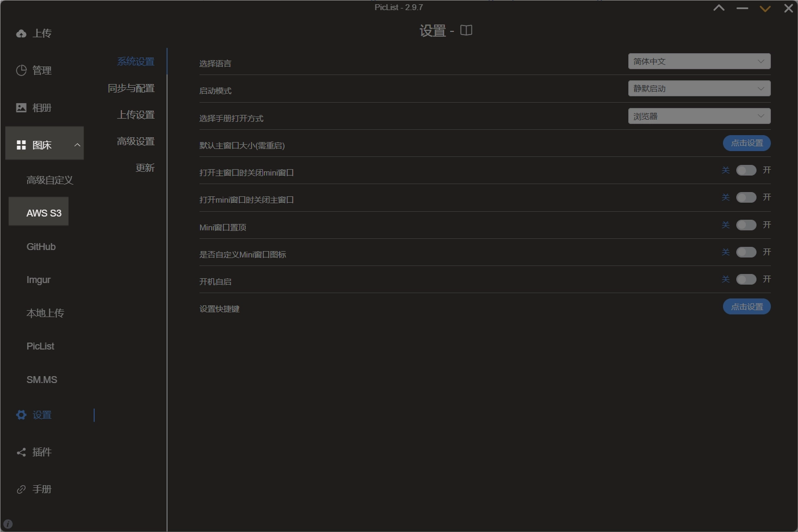Open the 选择手册打开方式 dropdown showing 浏览器
This screenshot has height=532, width=798.
coord(699,116)
